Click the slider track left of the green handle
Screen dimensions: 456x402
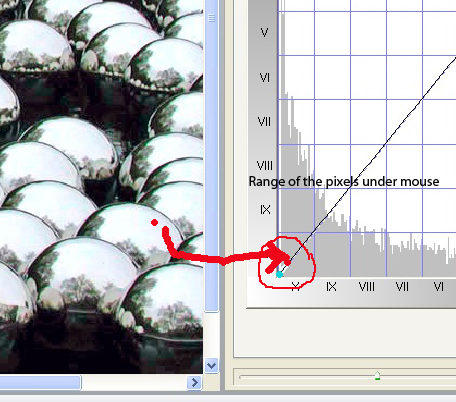(x=307, y=377)
